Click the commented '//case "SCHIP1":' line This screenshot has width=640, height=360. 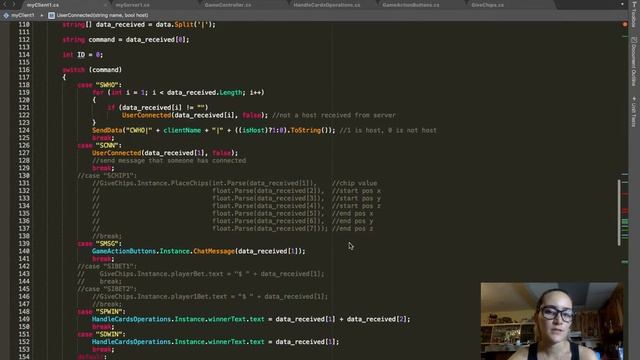pyautogui.click(x=107, y=176)
